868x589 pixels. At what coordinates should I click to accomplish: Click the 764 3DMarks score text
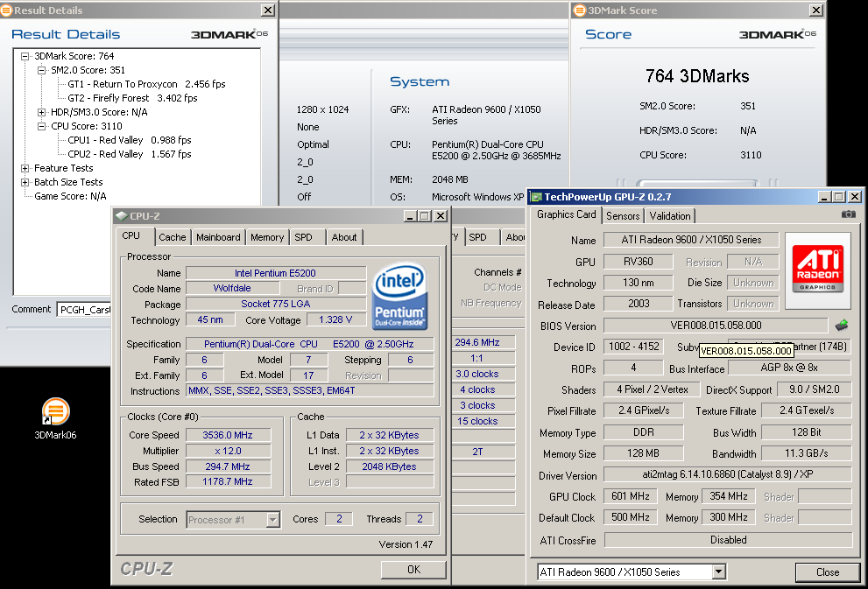pos(697,76)
